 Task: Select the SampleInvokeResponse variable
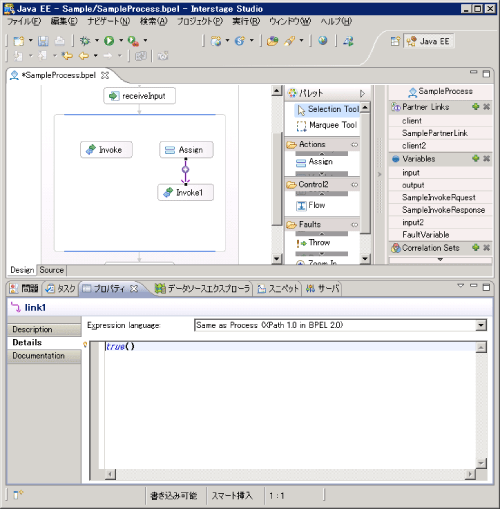[x=441, y=210]
